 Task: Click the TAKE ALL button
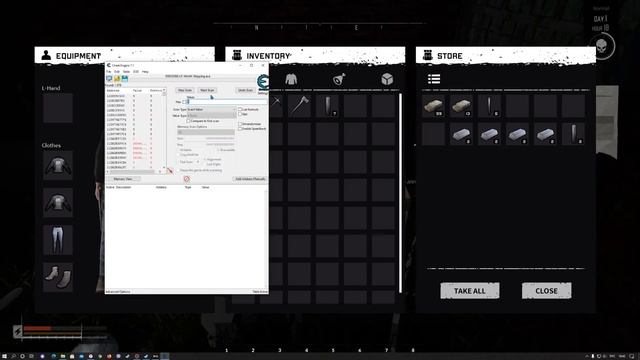point(470,291)
